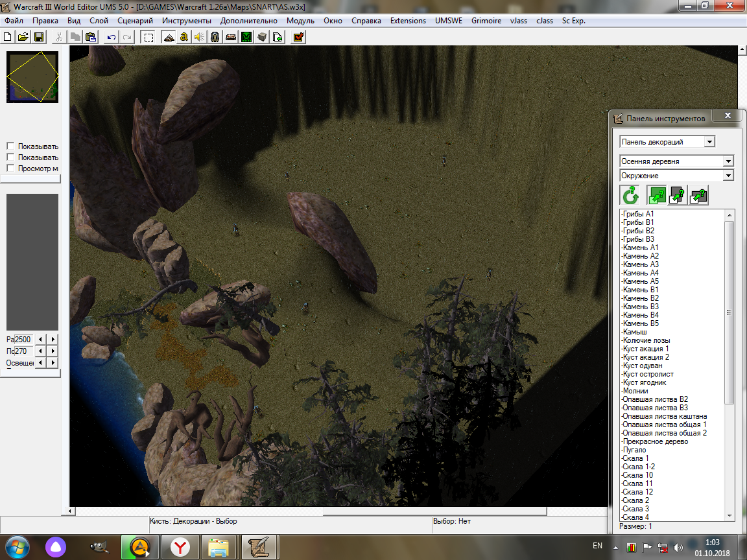This screenshot has height=560, width=747.
Task: Open Yandex Browser from the taskbar
Action: [180, 548]
